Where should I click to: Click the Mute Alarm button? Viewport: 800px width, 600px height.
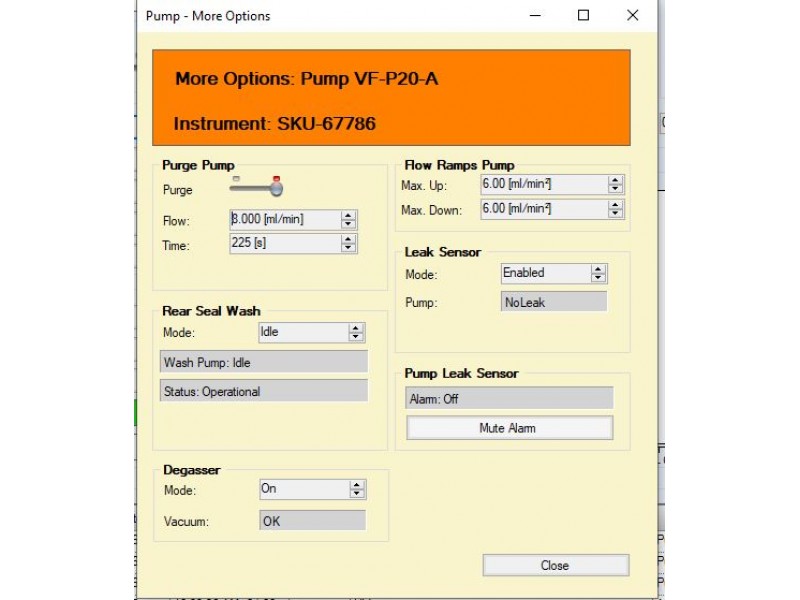coord(509,428)
